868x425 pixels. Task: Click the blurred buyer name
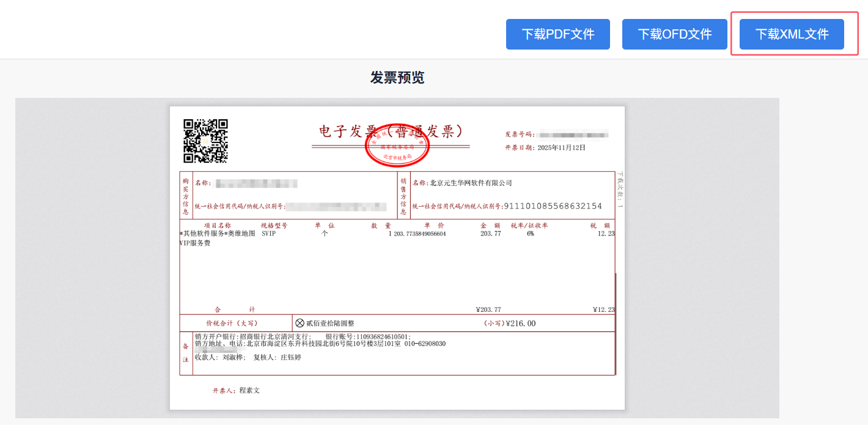(x=257, y=183)
